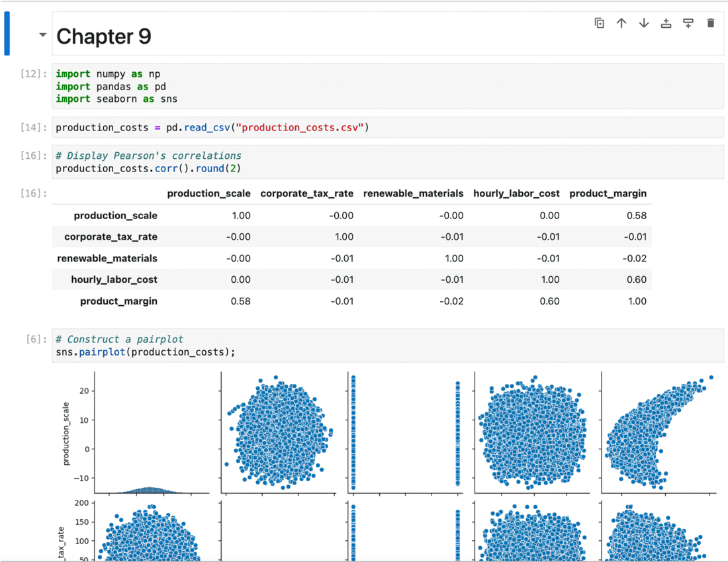Select the [14]: cell prompt

[x=34, y=127]
